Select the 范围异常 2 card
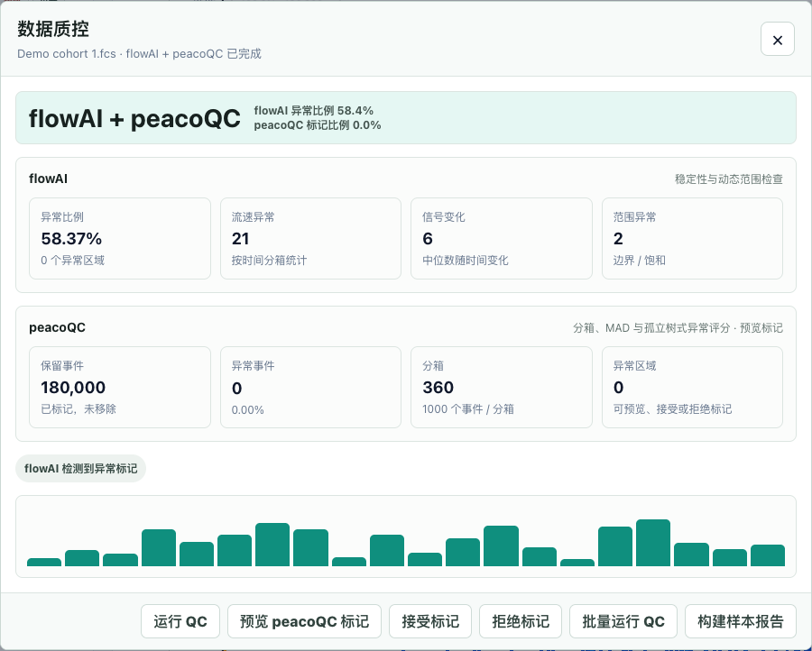812x651 pixels. (692, 239)
